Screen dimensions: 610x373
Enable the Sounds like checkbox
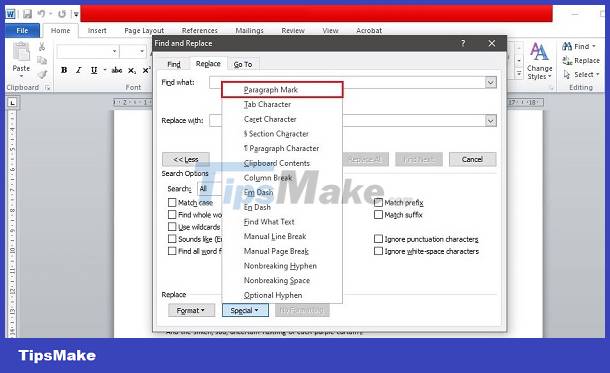click(172, 239)
